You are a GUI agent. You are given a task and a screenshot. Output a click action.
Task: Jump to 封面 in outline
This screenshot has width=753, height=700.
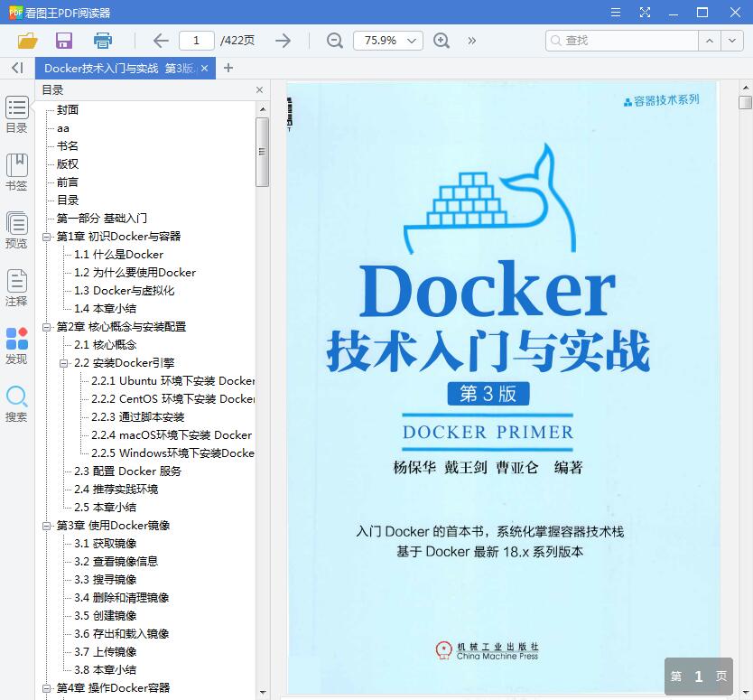pos(67,110)
